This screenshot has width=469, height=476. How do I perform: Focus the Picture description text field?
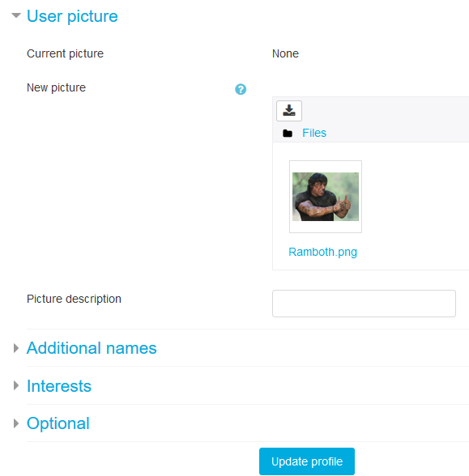point(364,304)
